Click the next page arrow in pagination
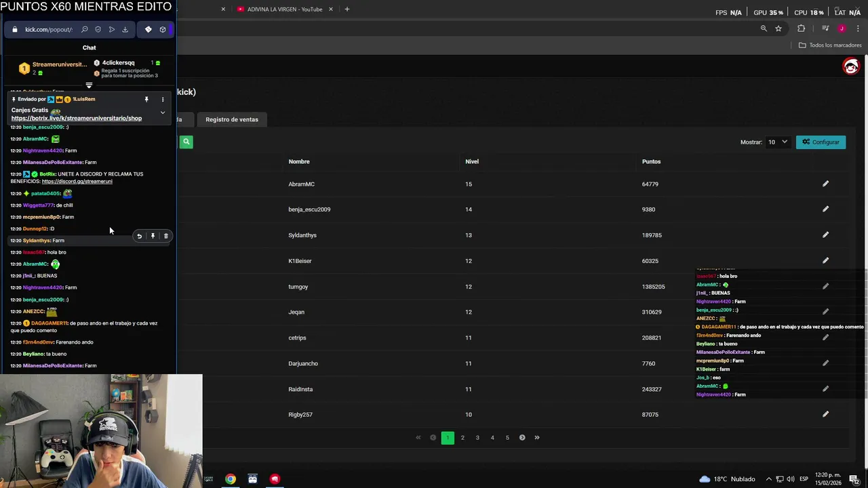Viewport: 868px width, 488px height. click(x=522, y=438)
